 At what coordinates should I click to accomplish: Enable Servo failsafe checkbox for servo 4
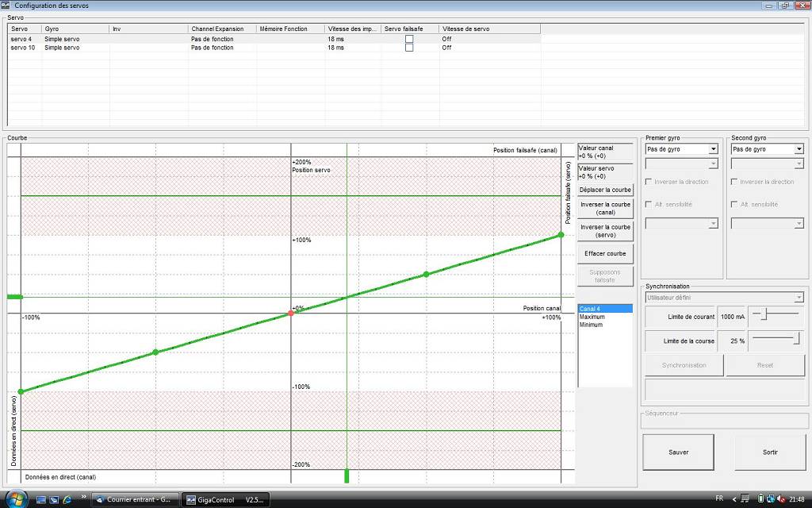click(409, 39)
